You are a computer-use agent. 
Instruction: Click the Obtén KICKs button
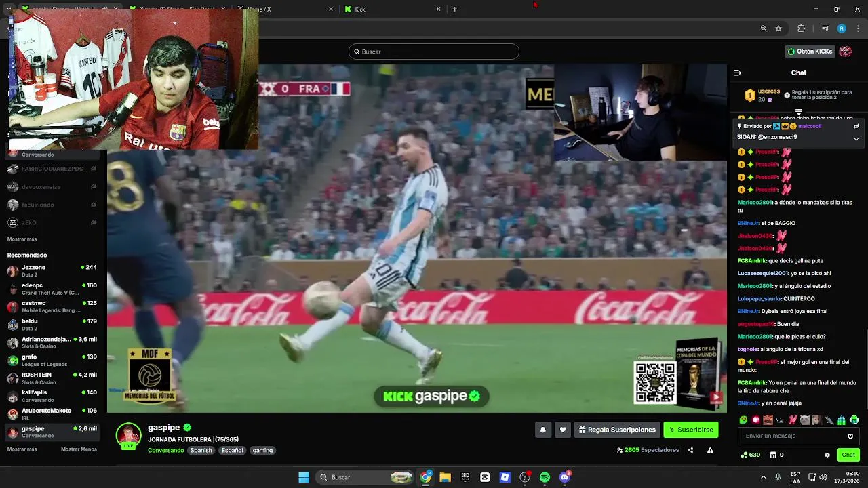tap(810, 52)
